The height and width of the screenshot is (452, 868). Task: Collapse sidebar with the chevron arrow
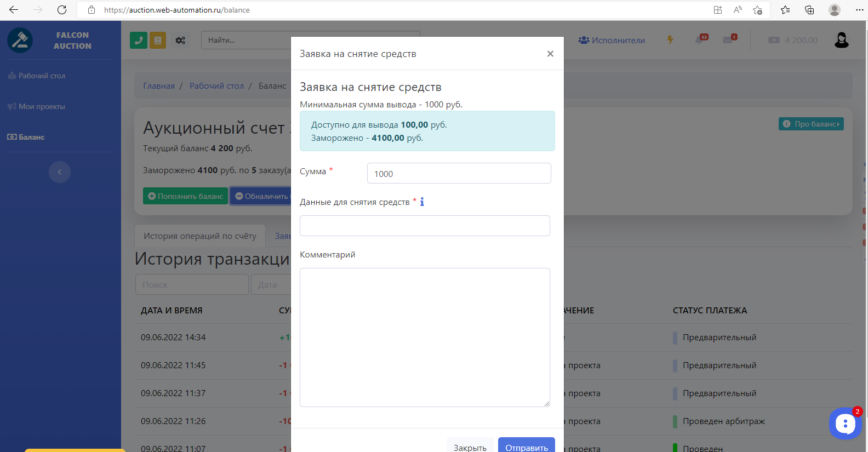[x=60, y=172]
